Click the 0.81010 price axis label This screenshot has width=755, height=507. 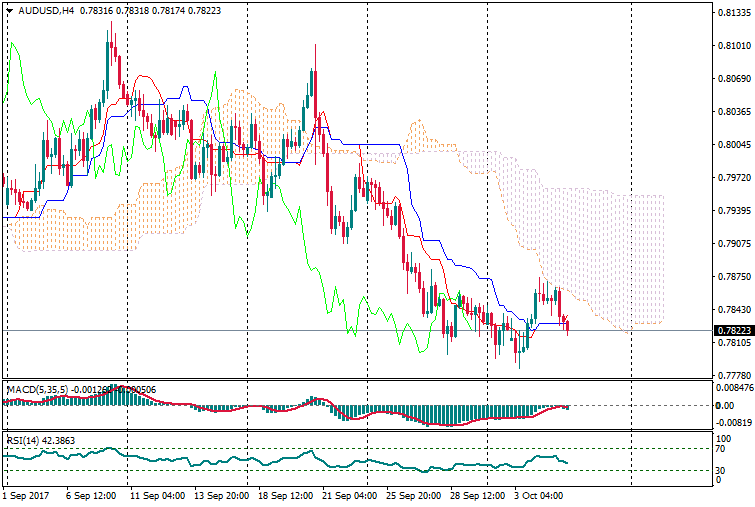pyautogui.click(x=733, y=46)
